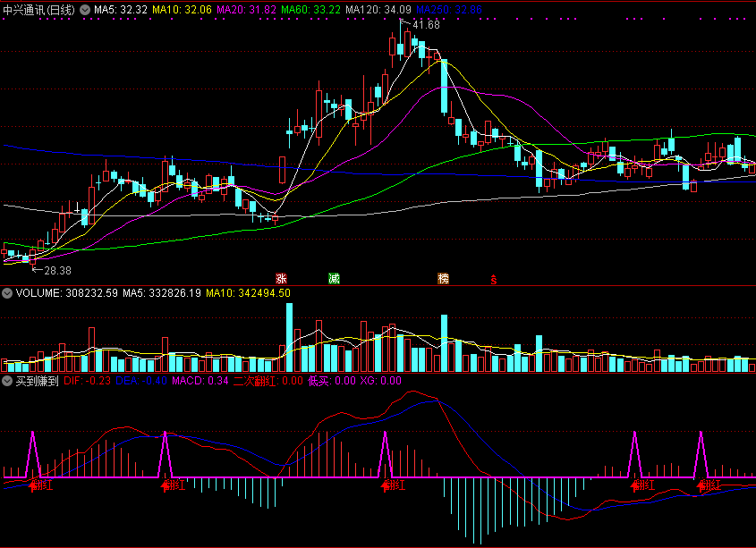Select the 买到赚到 indicator name

click(x=38, y=381)
